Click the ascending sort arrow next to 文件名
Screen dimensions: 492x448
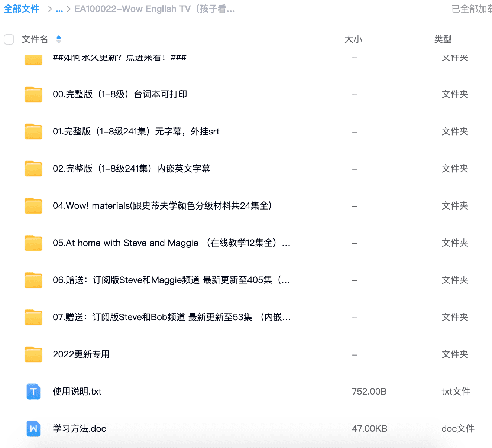(59, 37)
